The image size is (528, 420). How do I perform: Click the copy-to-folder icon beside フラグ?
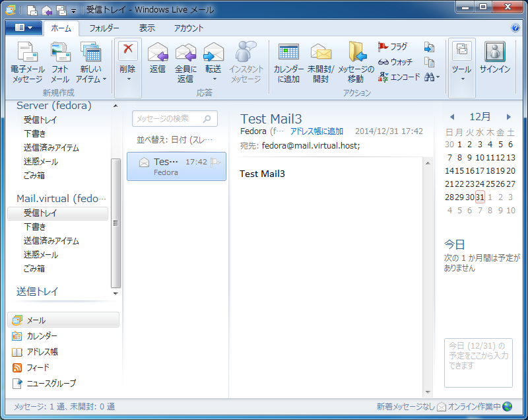[430, 47]
